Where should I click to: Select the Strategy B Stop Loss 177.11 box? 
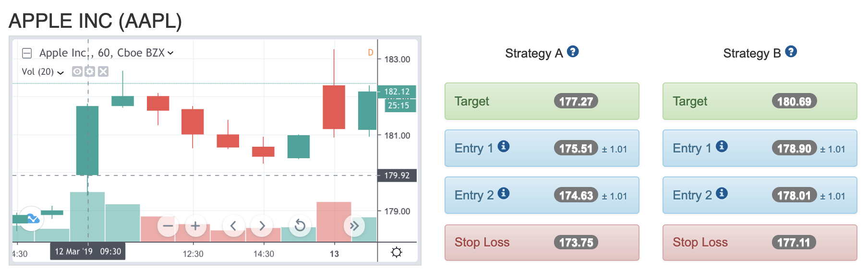pos(760,243)
